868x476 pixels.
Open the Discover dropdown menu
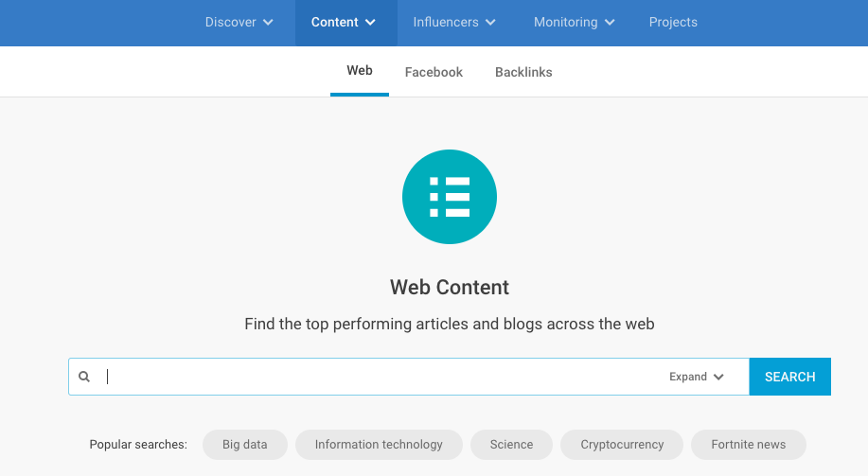click(239, 23)
